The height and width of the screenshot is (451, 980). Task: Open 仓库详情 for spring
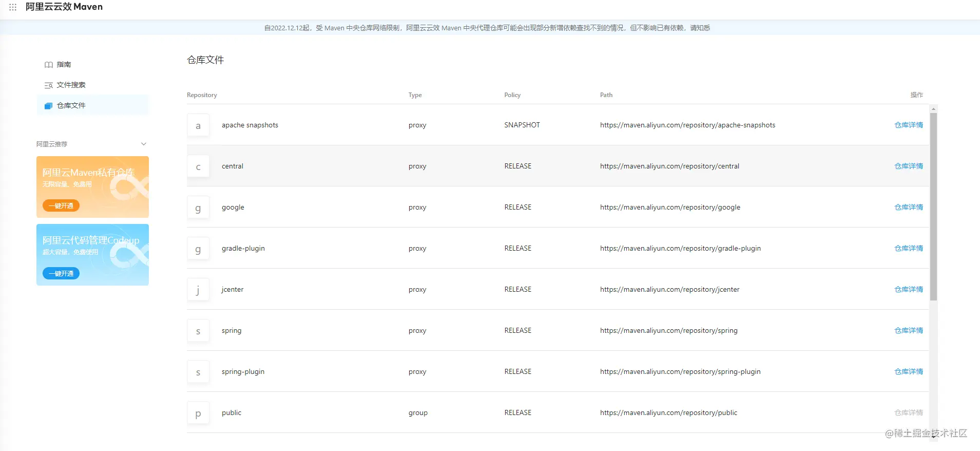[909, 330]
